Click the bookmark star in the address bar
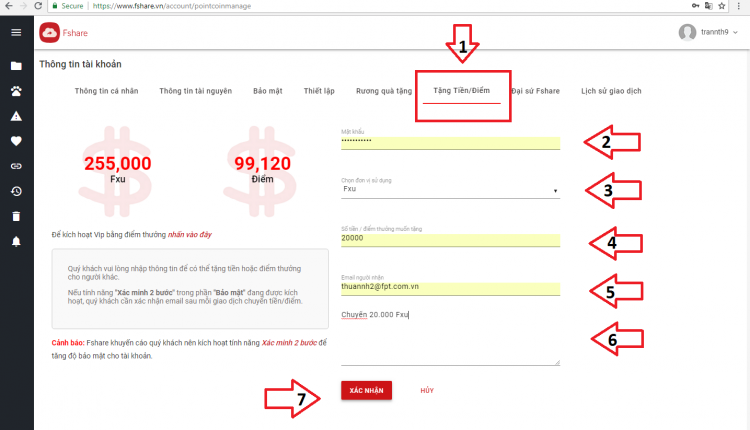The image size is (750, 430). (722, 6)
